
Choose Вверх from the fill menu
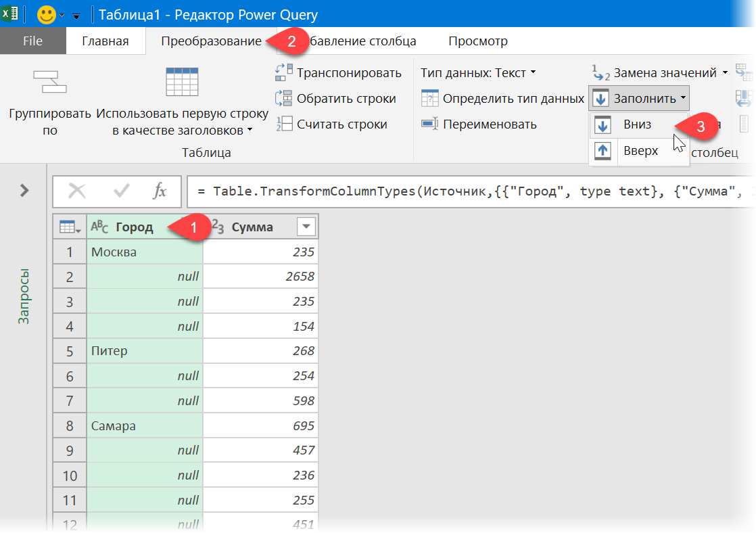pos(638,150)
